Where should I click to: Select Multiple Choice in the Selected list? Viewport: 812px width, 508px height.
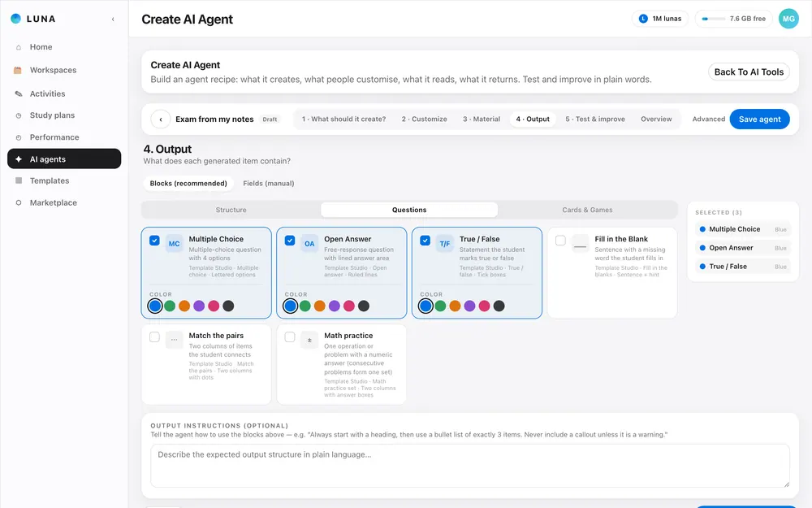click(x=743, y=229)
